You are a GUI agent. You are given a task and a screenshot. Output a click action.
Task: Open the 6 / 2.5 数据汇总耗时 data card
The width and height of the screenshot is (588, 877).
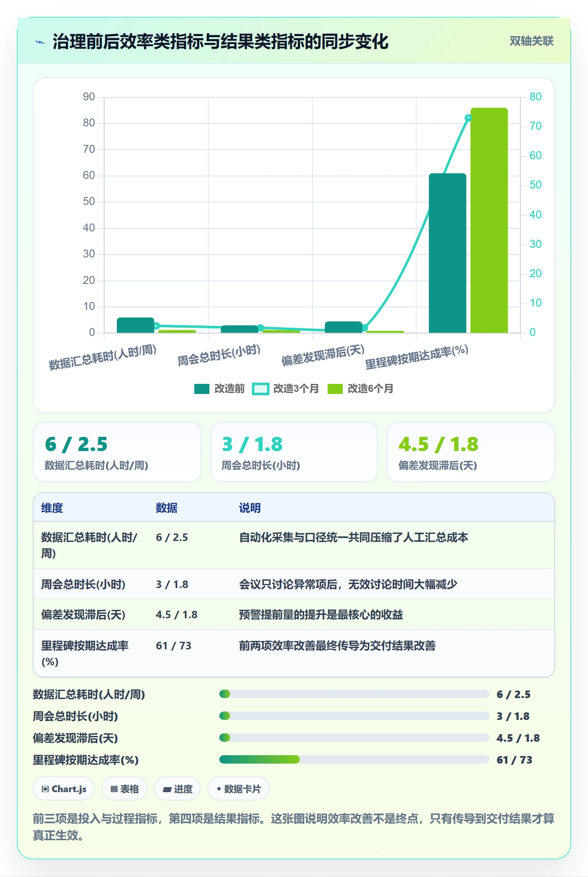(117, 452)
